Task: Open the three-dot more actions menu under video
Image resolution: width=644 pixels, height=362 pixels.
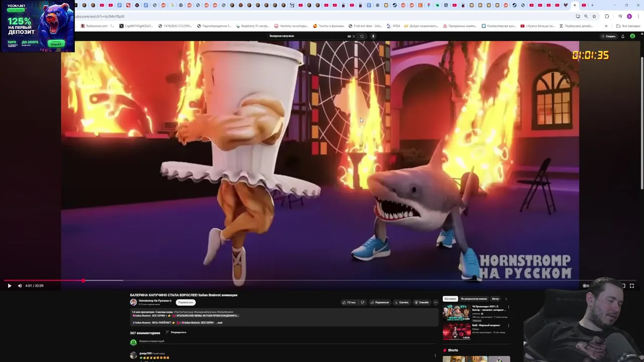Action: pyautogui.click(x=436, y=302)
